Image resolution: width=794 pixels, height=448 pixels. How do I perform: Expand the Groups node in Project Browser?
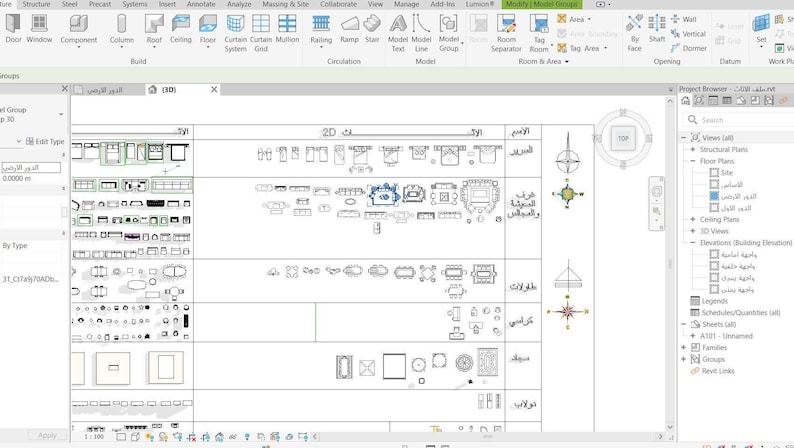pos(684,359)
